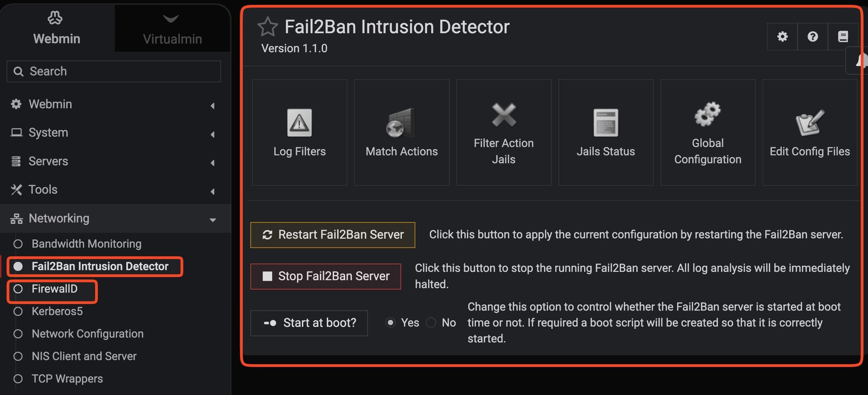Select No for Start at boot

(x=431, y=323)
